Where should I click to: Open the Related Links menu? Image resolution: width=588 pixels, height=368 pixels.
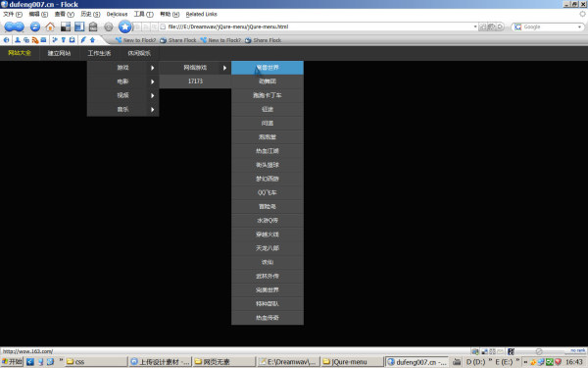(201, 14)
